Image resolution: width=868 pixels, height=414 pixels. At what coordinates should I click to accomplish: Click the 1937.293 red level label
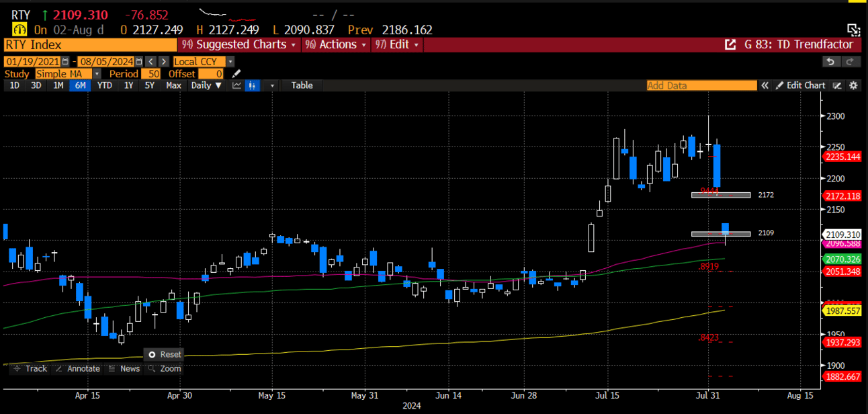click(842, 342)
